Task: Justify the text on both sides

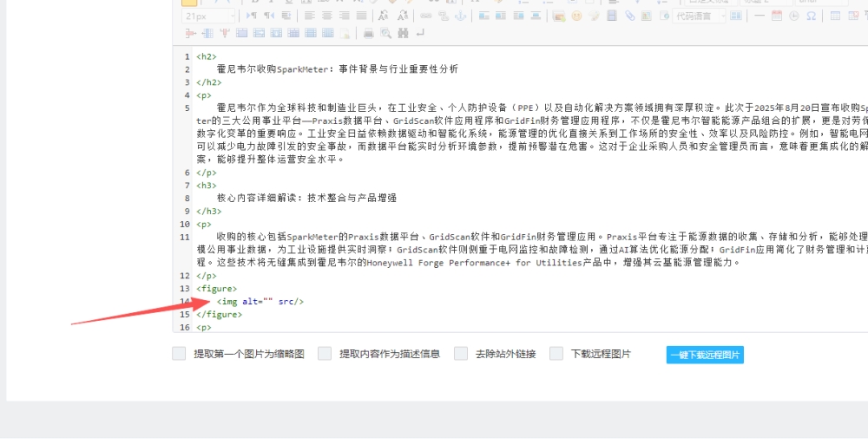Action: tap(361, 16)
